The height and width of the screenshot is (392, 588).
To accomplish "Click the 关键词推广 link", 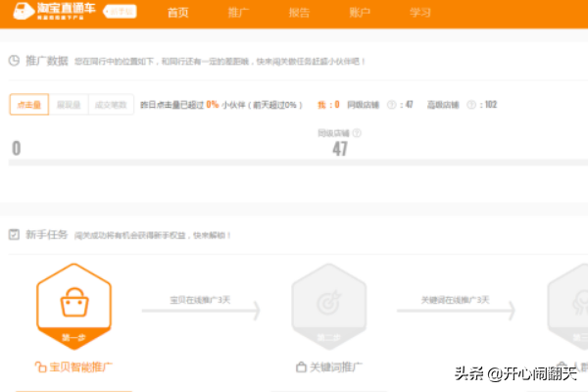I will click(338, 367).
